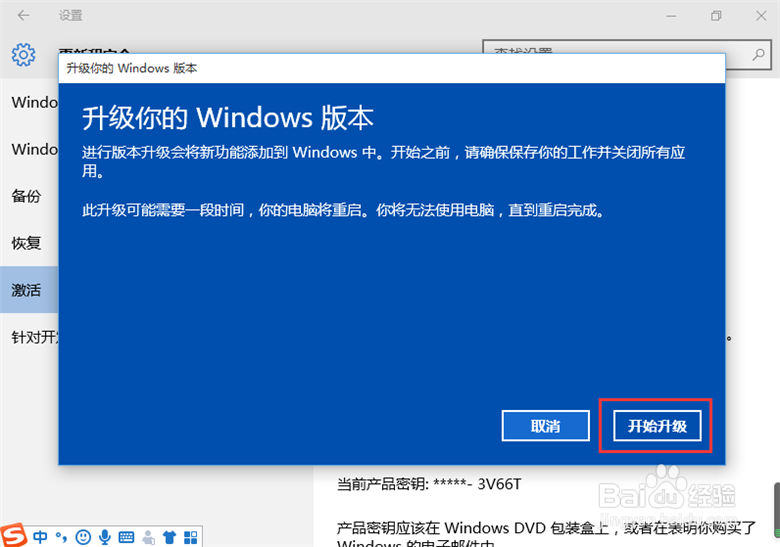Open emoji smiley panel in IME bar

(x=83, y=537)
